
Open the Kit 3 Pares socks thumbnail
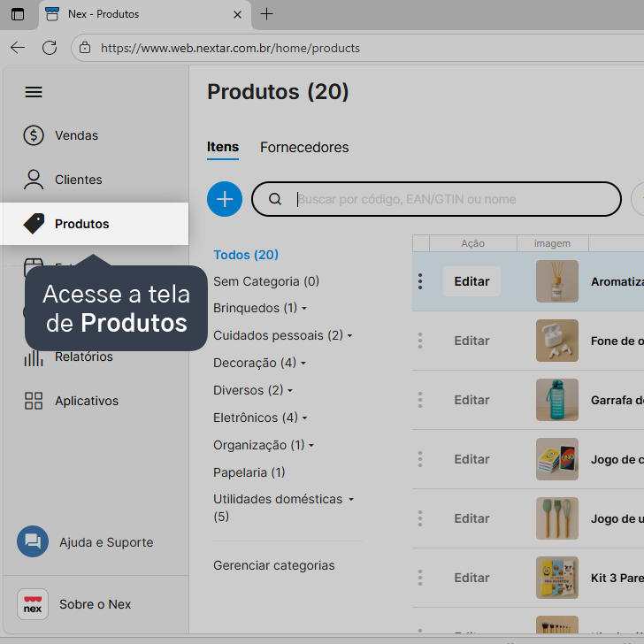point(557,578)
